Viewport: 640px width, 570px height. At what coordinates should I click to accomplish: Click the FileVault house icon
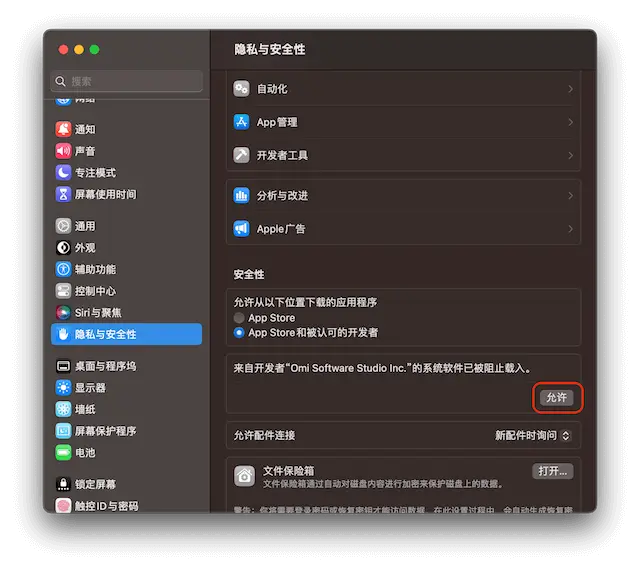[x=243, y=475]
